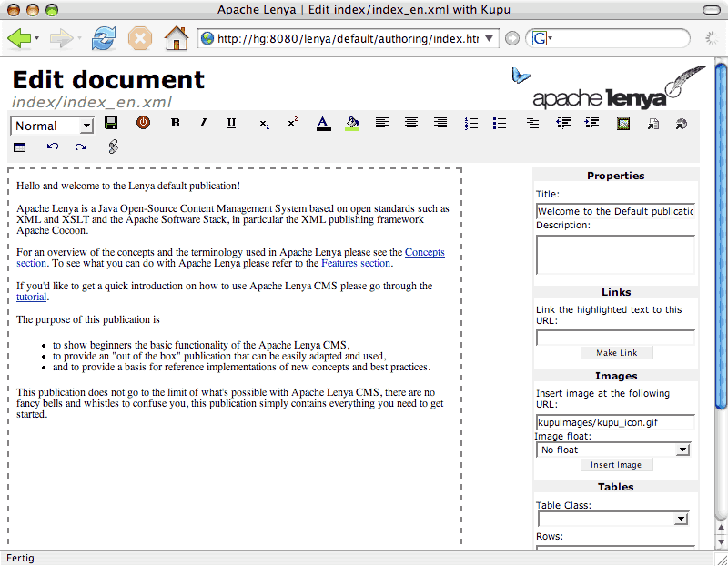Center-align the text
728x566 pixels.
[x=411, y=123]
